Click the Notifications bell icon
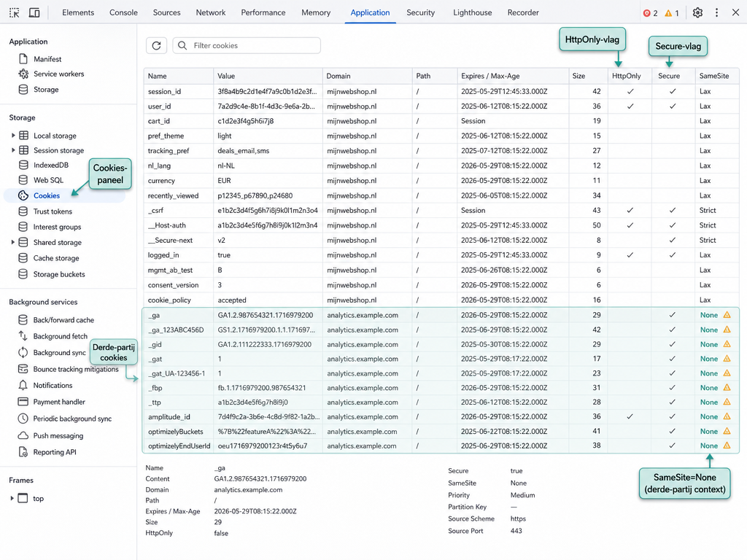The height and width of the screenshot is (560, 747). coord(23,385)
